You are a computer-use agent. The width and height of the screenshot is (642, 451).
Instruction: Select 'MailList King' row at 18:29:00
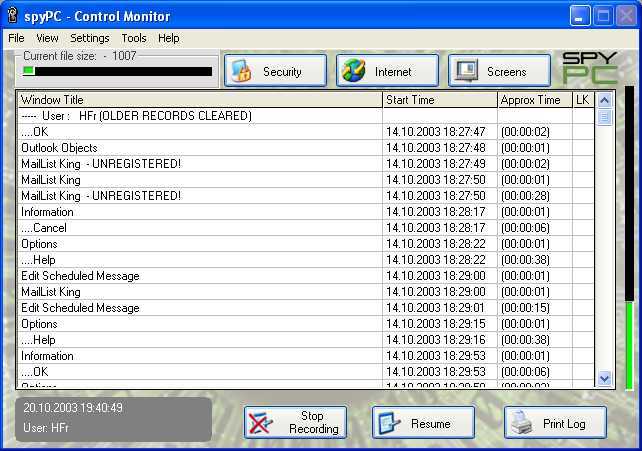tap(306, 292)
